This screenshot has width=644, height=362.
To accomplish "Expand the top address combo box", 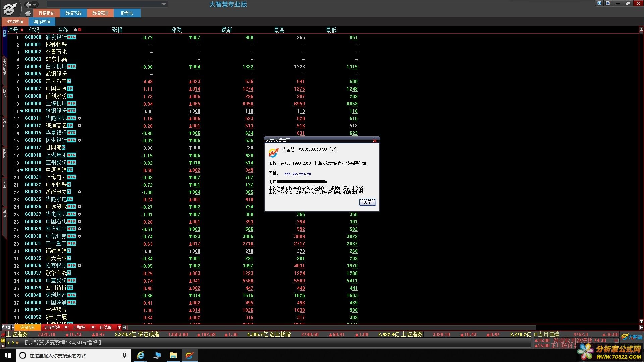I will point(164,4).
